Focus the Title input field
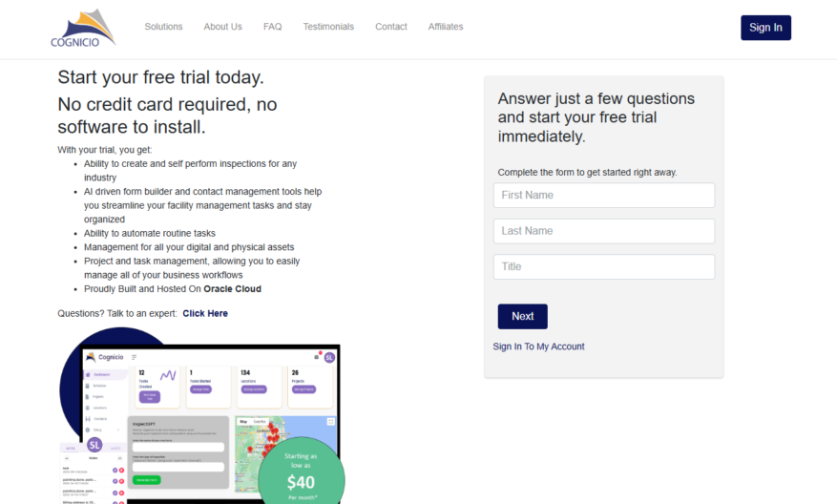Screen dimensions: 837x504 point(604,267)
